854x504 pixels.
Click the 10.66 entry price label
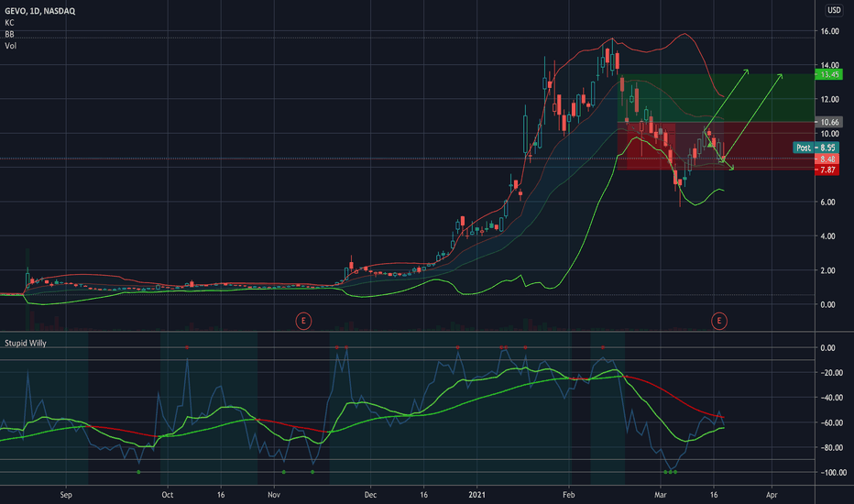829,122
